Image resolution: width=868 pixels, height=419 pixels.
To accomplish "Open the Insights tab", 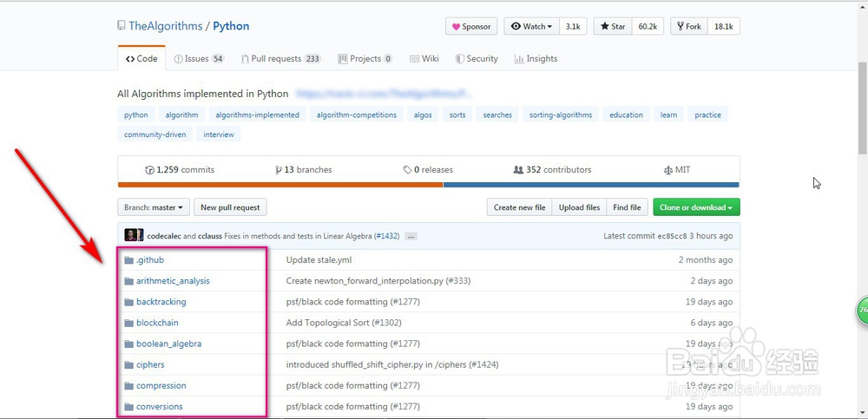I will pyautogui.click(x=536, y=59).
